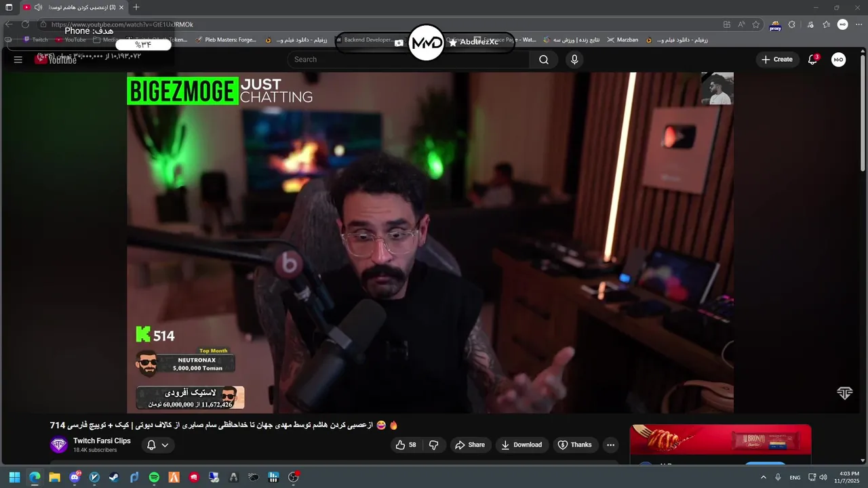
Task: Send Thanks to the creator
Action: (574, 445)
